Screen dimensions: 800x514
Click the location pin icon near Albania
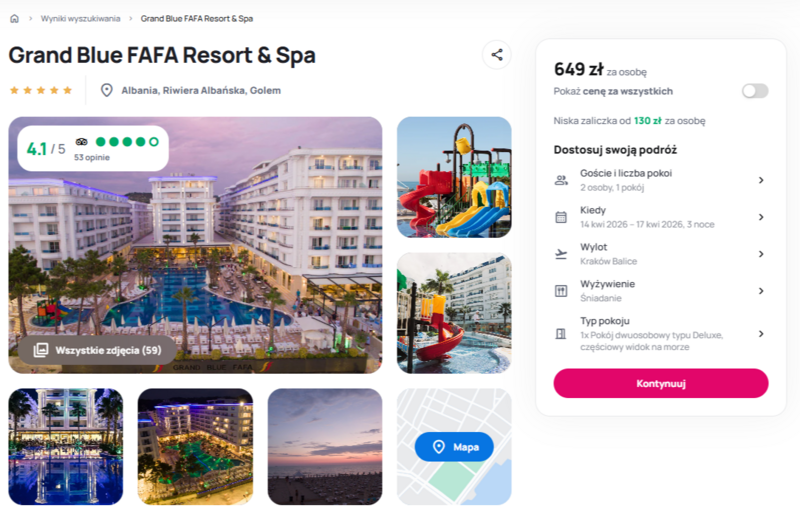pyautogui.click(x=107, y=90)
